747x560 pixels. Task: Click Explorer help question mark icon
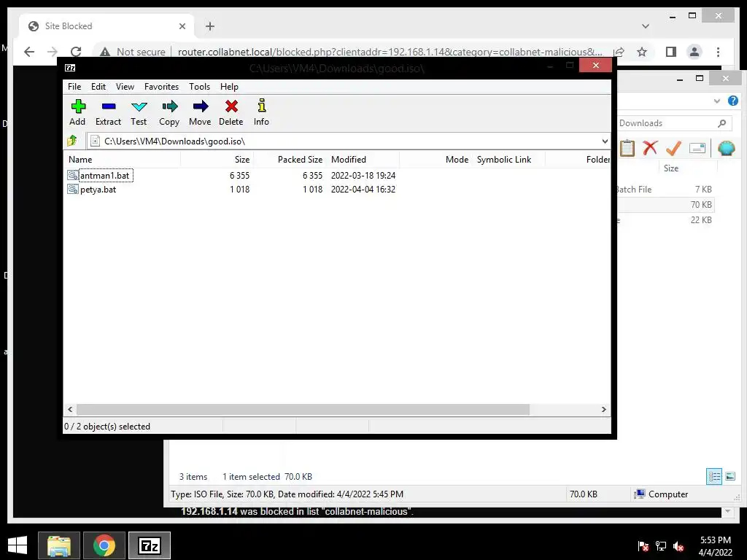pyautogui.click(x=732, y=101)
